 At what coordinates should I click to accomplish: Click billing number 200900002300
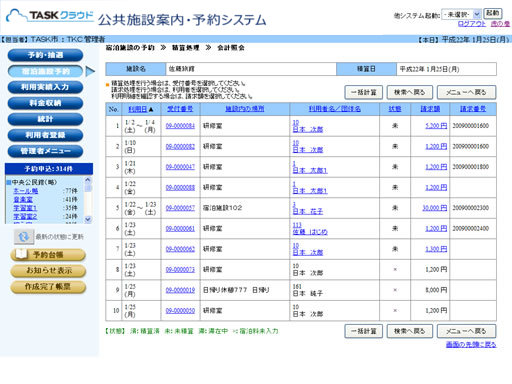click(x=470, y=208)
